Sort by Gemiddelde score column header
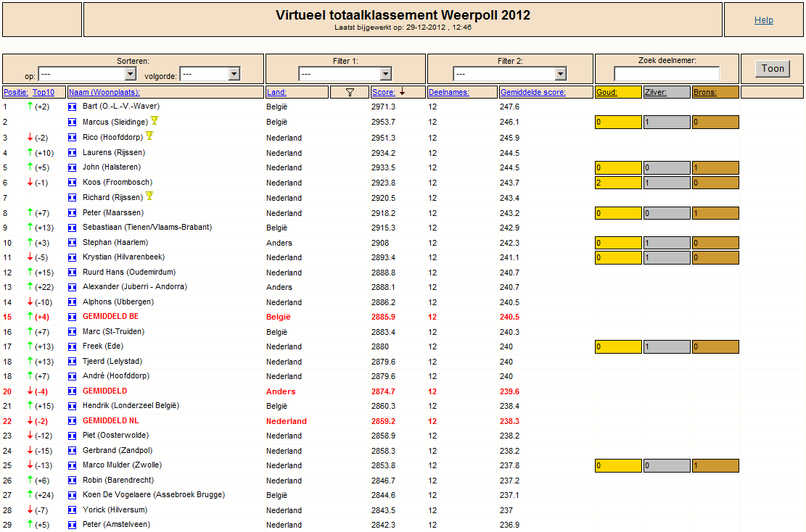806x532 pixels. pyautogui.click(x=533, y=93)
